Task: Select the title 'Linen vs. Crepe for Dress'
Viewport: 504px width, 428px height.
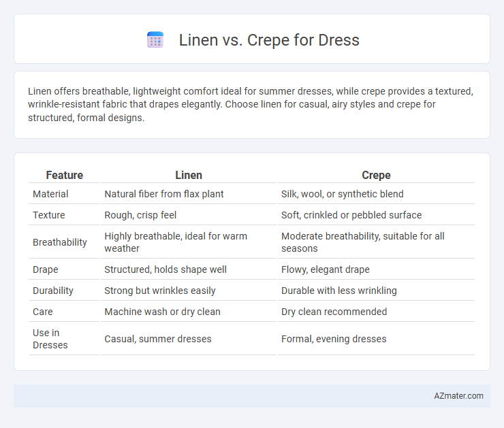Action: click(x=269, y=40)
